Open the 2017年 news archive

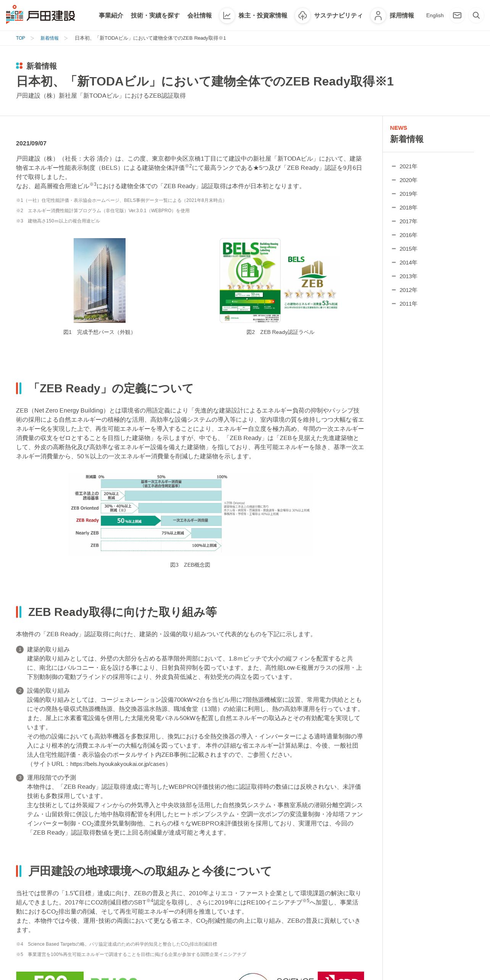tap(408, 221)
